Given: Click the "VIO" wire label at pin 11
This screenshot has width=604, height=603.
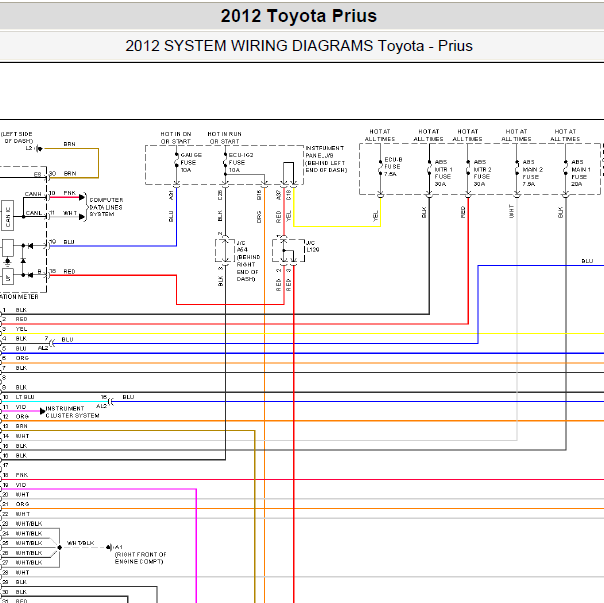Looking at the screenshot, I should tap(21, 407).
